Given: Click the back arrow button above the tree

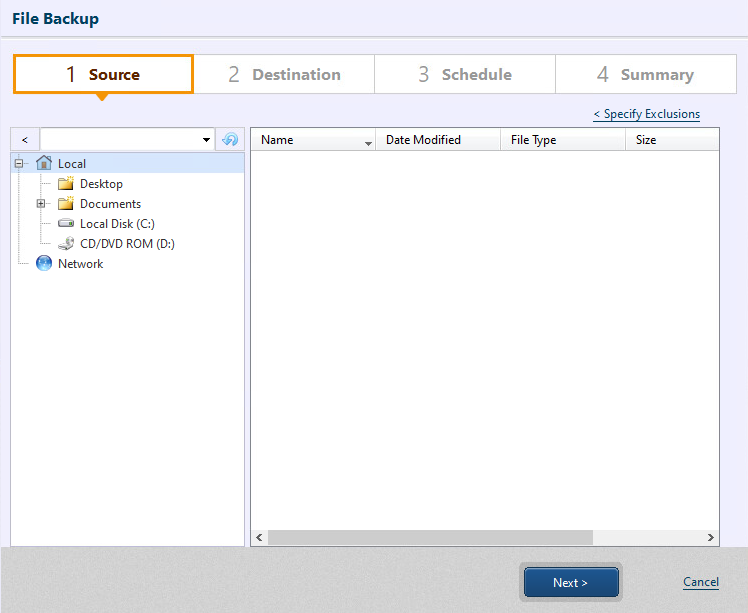Looking at the screenshot, I should (25, 140).
